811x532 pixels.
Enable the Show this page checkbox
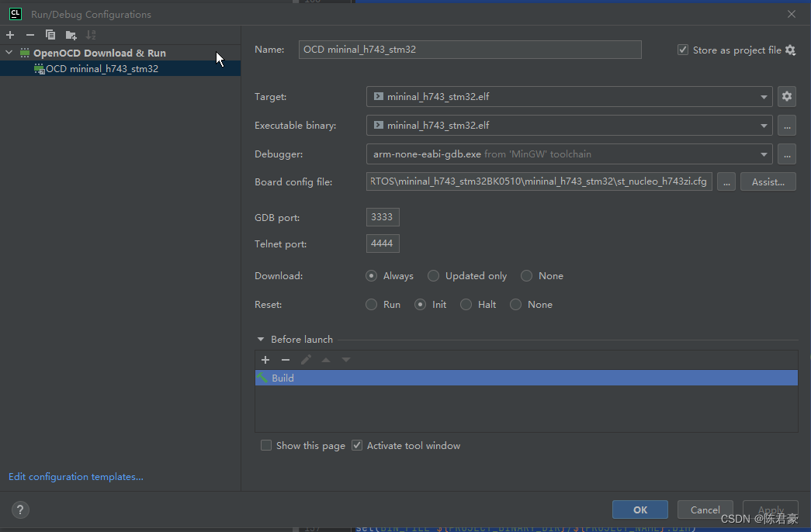(x=266, y=446)
